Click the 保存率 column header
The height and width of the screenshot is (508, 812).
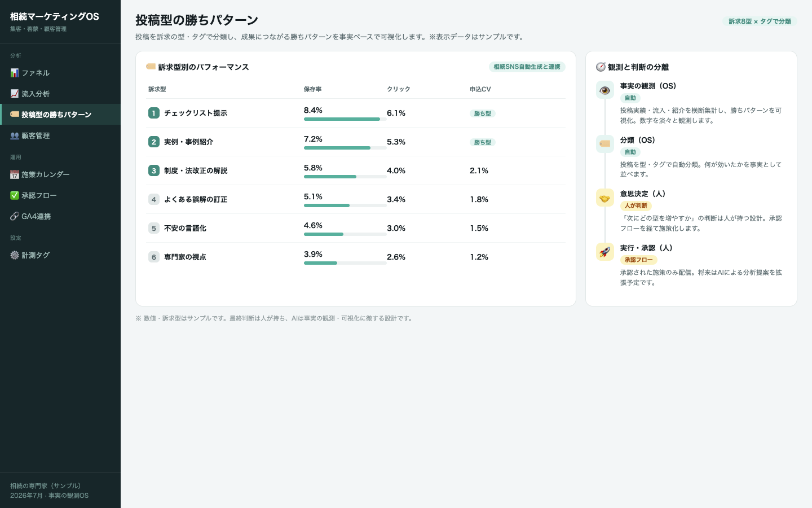(312, 89)
